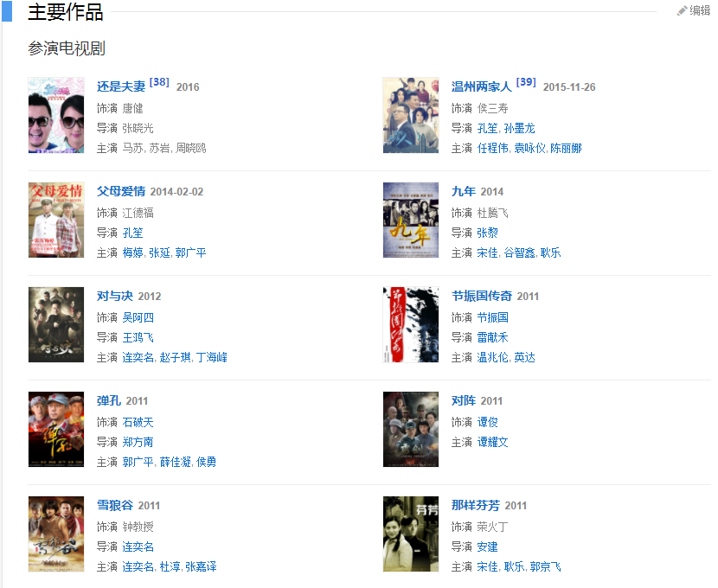Open the 雪狼谷 title link
718x588 pixels.
coord(115,505)
